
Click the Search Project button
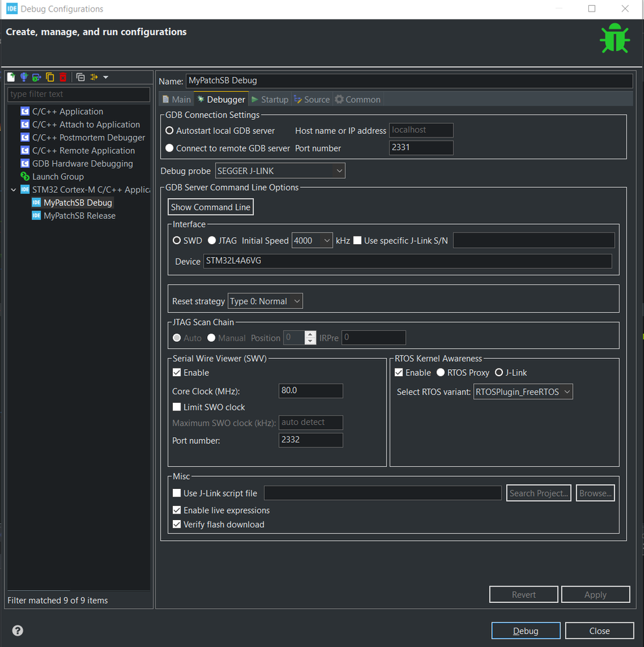(539, 493)
